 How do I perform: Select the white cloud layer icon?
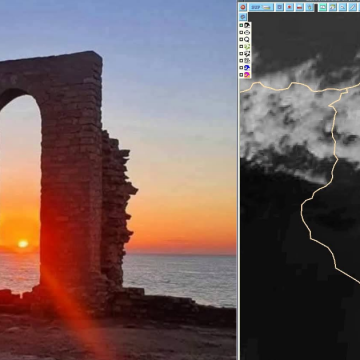[x=247, y=39]
